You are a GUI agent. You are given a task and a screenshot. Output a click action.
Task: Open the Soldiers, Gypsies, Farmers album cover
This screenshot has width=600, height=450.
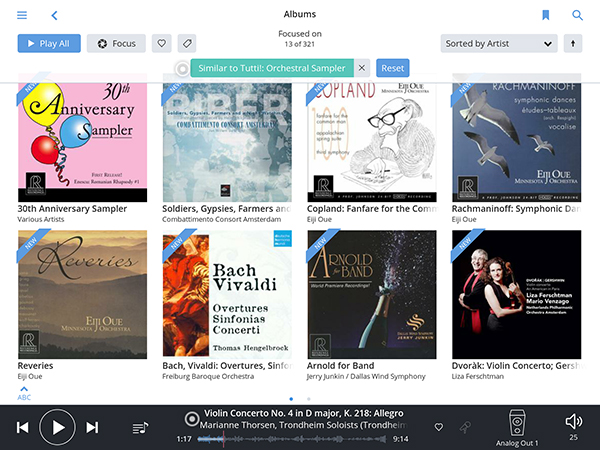click(x=227, y=138)
